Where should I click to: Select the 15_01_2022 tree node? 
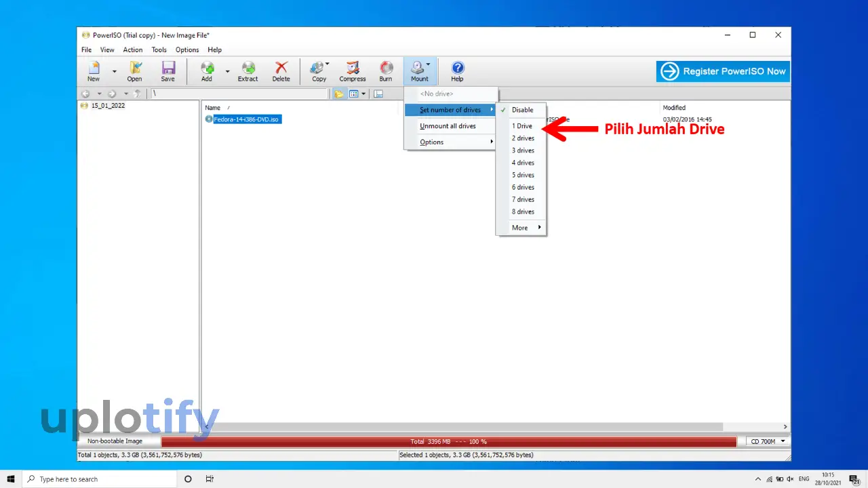(108, 106)
